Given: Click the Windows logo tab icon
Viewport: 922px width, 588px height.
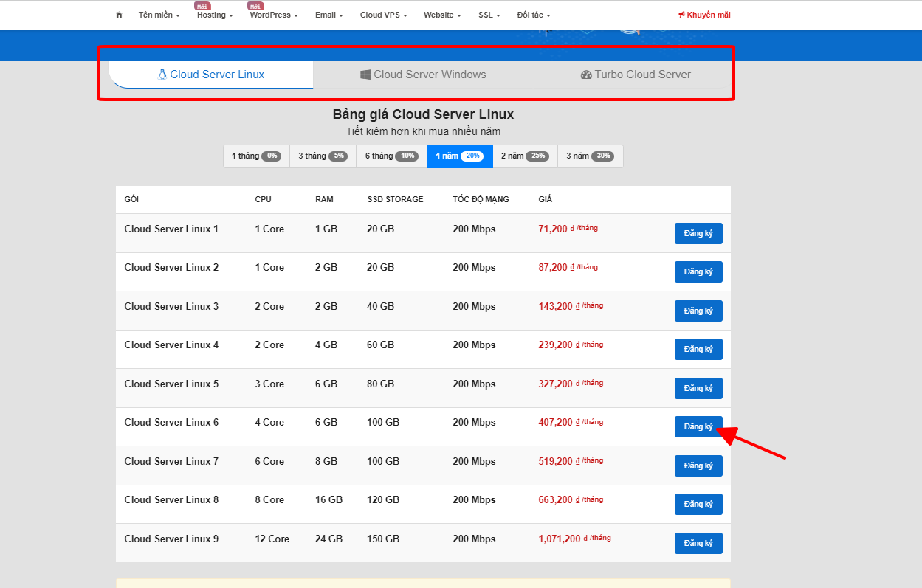Looking at the screenshot, I should point(365,75).
